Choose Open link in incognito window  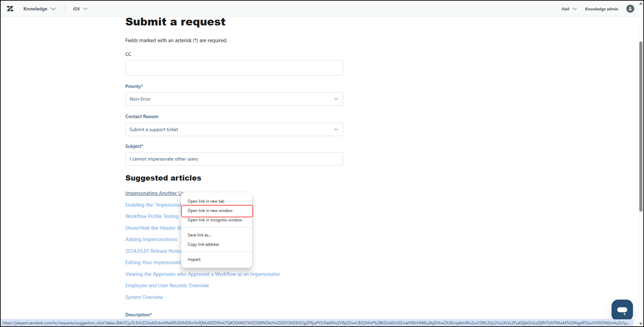(215, 220)
